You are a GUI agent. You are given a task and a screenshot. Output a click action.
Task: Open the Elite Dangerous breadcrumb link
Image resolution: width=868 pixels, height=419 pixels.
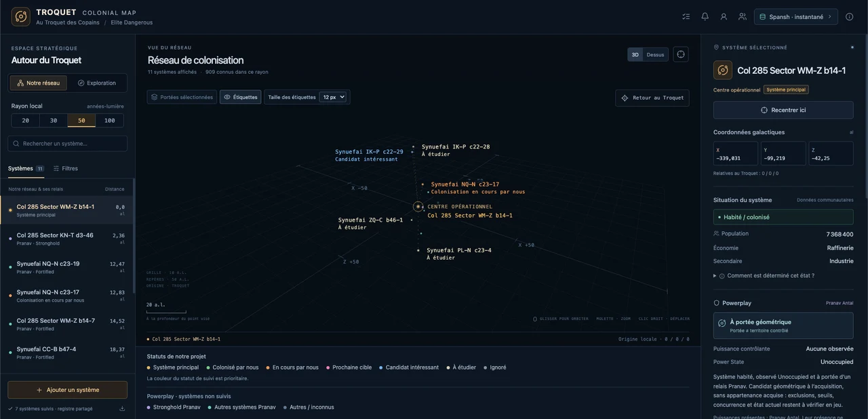tap(132, 22)
